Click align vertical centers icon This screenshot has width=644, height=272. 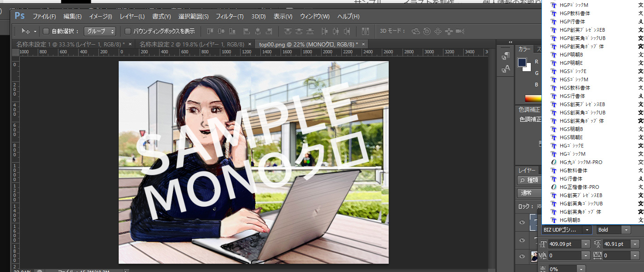point(222,31)
